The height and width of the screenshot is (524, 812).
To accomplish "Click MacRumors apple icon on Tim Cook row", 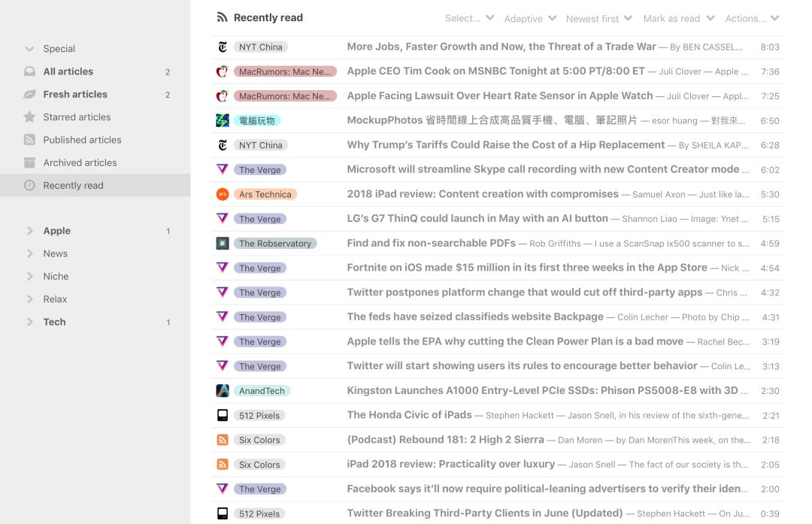I will 223,71.
